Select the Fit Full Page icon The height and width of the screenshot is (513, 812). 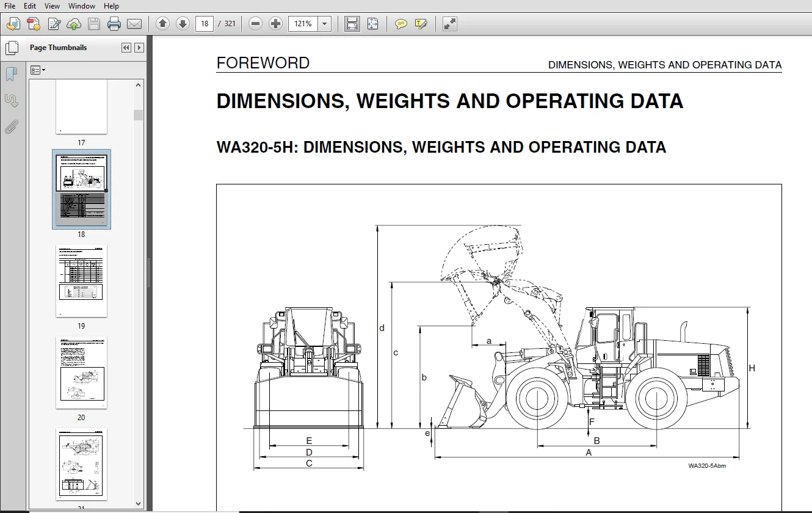[x=372, y=24]
